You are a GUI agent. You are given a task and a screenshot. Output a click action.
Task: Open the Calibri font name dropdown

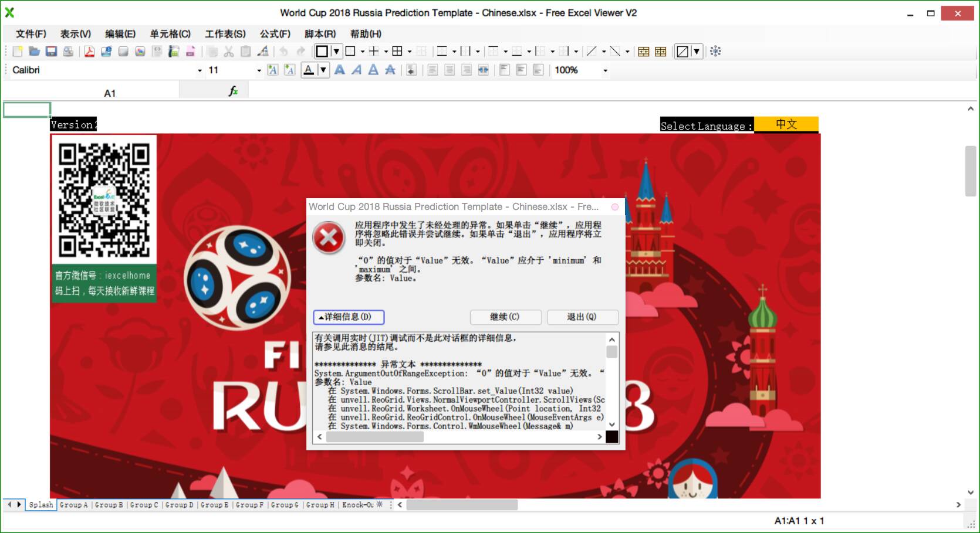tap(200, 70)
